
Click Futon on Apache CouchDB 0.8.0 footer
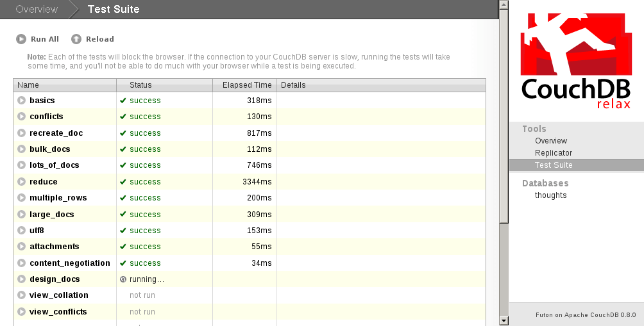(586, 315)
